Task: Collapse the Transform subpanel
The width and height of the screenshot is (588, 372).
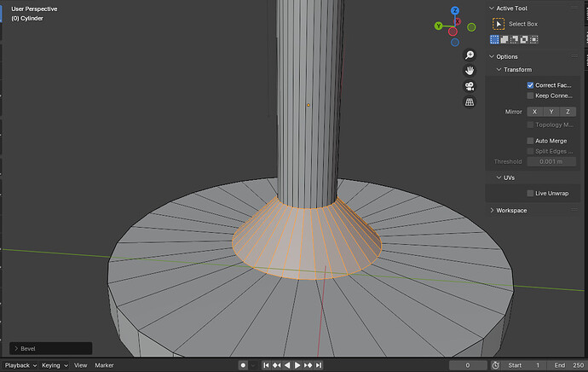Action: click(499, 70)
